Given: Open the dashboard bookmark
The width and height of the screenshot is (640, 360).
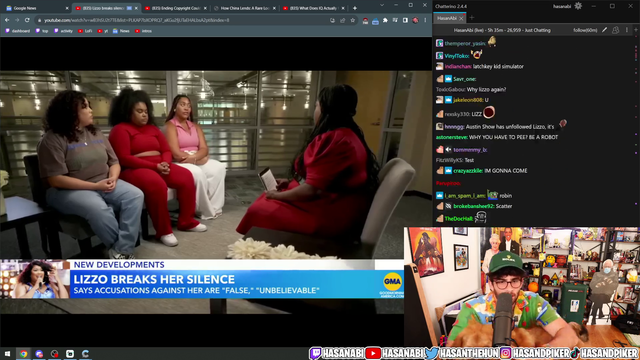Looking at the screenshot, I should click(18, 31).
